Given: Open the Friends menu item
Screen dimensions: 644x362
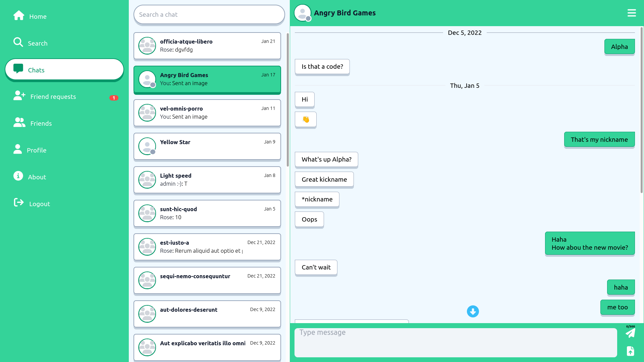Looking at the screenshot, I should tap(41, 123).
